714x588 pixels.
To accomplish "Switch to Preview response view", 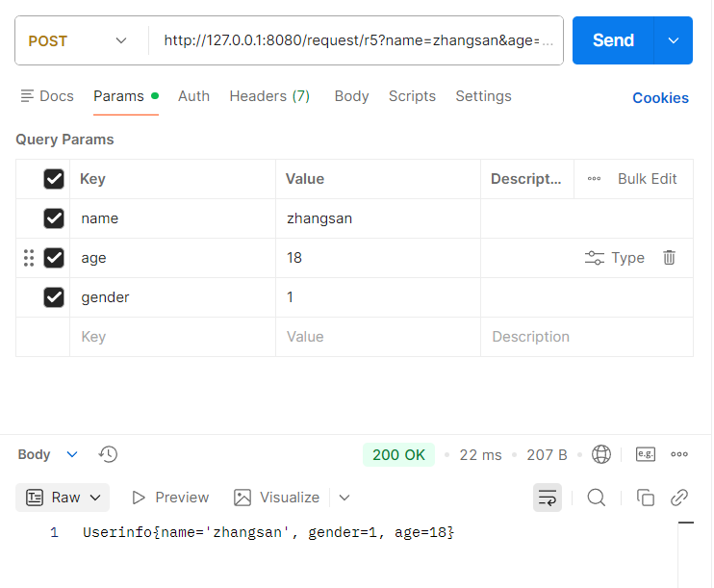I will [x=170, y=498].
